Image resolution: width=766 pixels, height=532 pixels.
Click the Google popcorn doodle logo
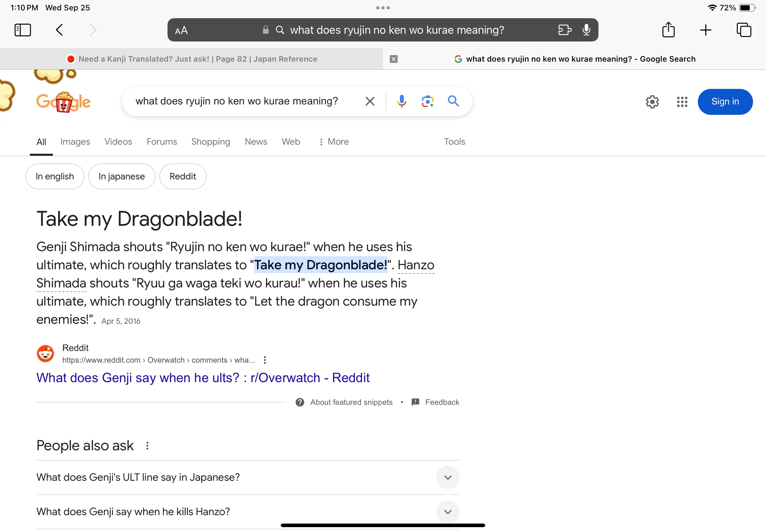point(63,102)
